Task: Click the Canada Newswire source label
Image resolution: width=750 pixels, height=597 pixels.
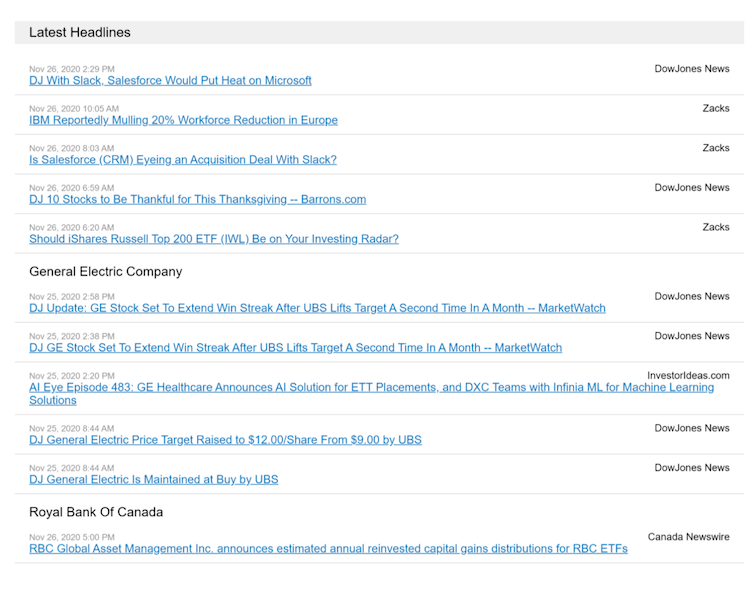Action: point(688,537)
